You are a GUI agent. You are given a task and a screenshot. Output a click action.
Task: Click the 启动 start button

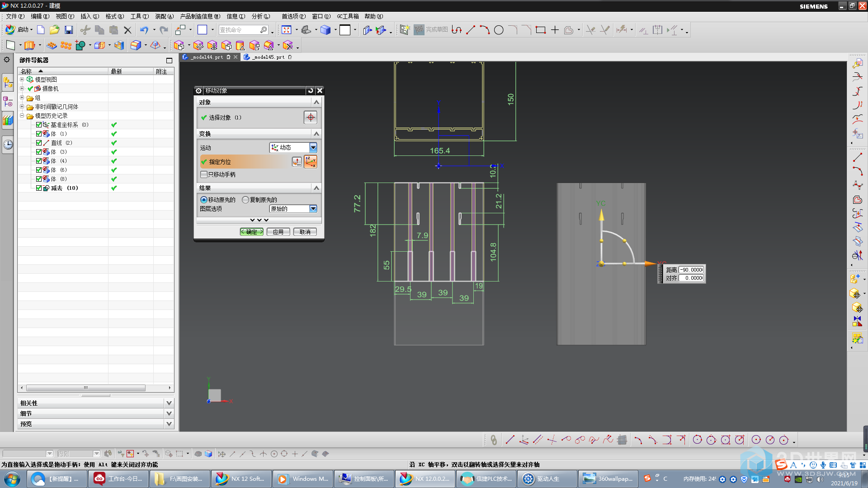19,30
